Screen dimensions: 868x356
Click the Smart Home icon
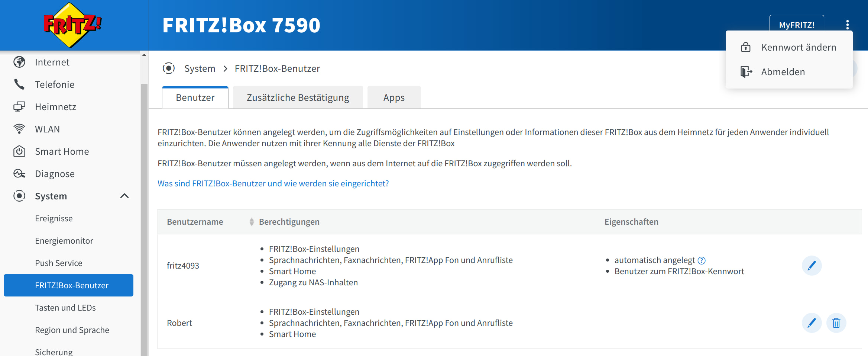pos(19,151)
